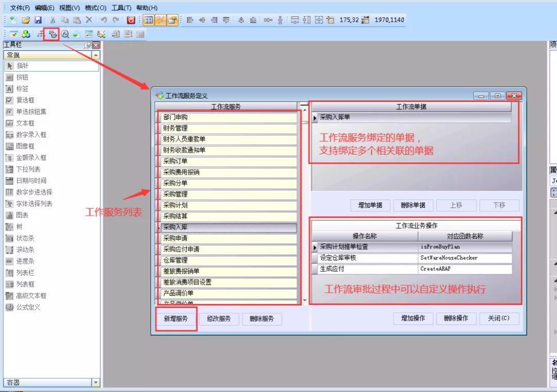Click the 删除操作 button
557x392 pixels.
coord(456,318)
